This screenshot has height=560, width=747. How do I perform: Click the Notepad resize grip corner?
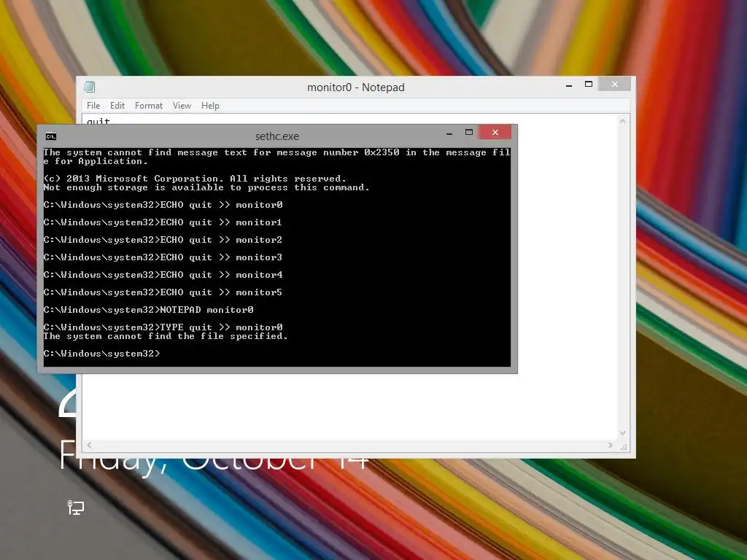(x=624, y=446)
